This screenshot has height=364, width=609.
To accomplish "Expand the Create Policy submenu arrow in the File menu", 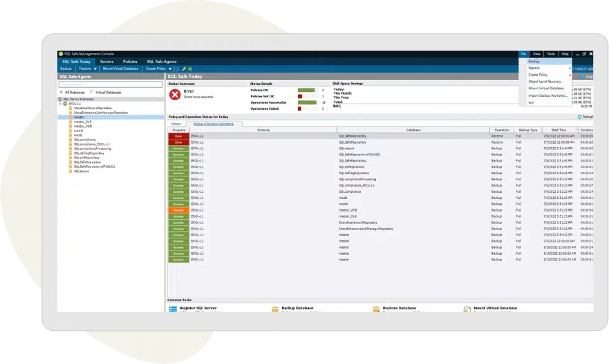I will click(570, 75).
